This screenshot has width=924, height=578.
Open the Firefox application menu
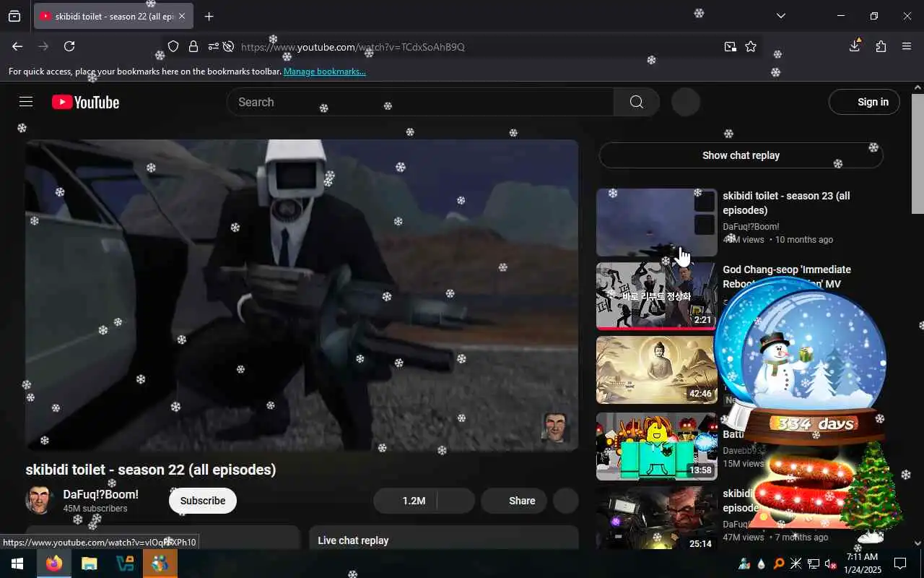point(907,46)
